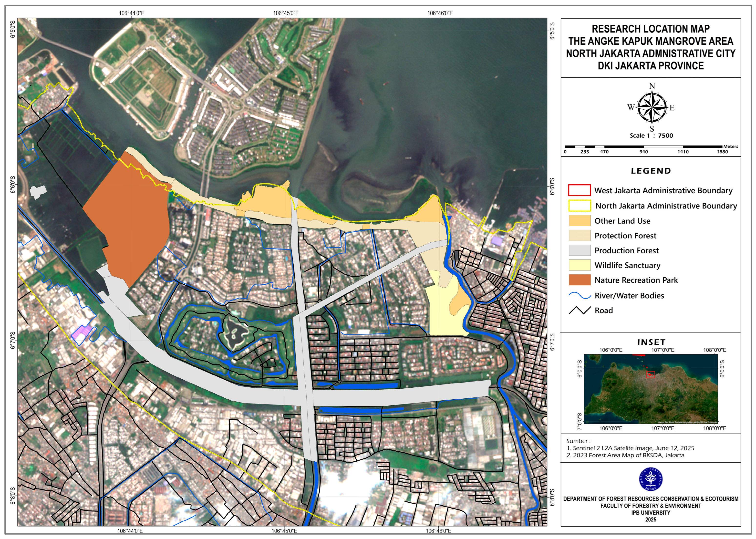This screenshot has width=756, height=539.
Task: Click the red location box in the inset
Action: point(650,374)
